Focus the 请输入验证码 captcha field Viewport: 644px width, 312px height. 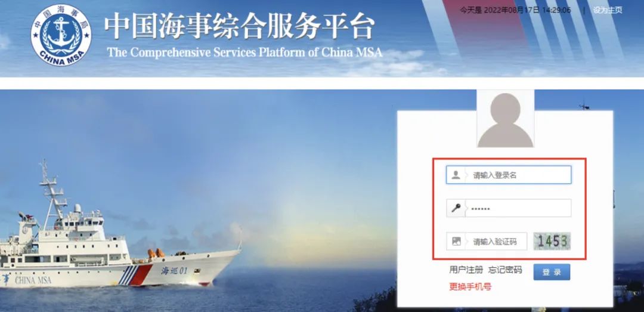pyautogui.click(x=487, y=241)
